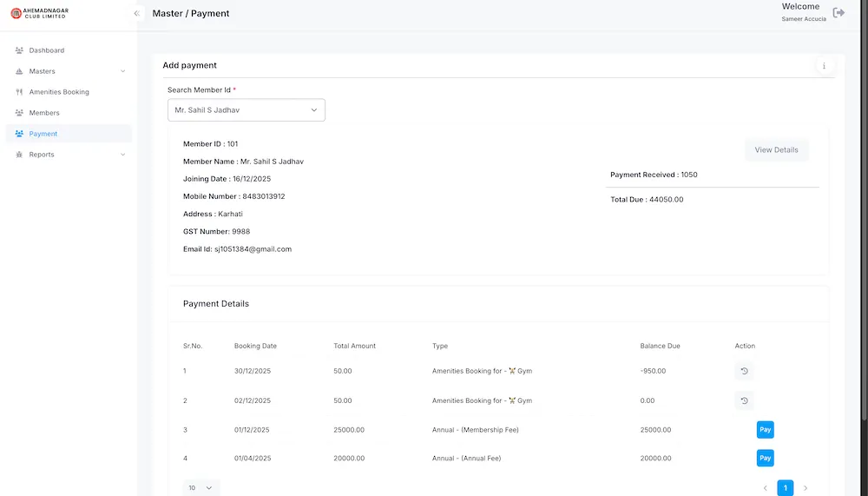Click the Action column header

click(x=745, y=346)
